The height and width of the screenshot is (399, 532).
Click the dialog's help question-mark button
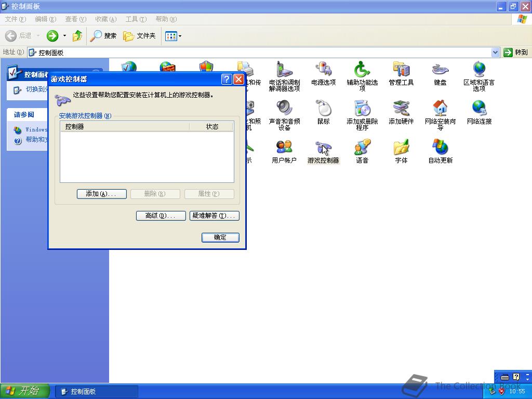pos(227,79)
